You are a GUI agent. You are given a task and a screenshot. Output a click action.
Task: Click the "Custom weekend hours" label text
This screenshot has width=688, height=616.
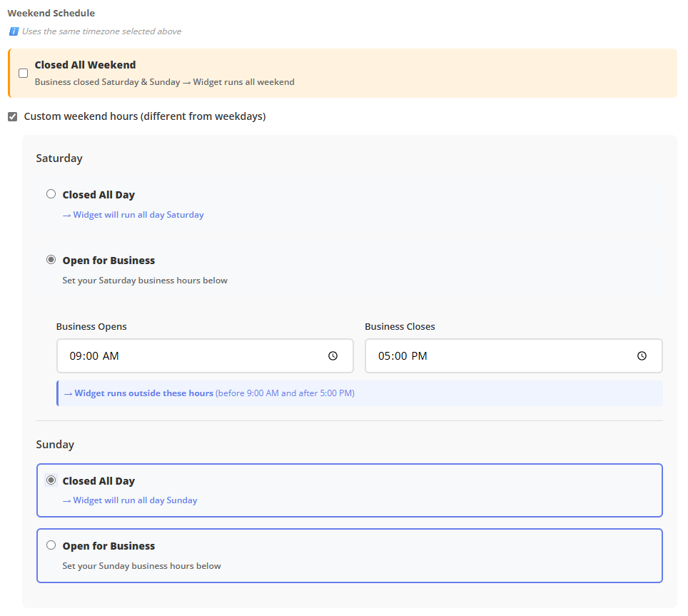coord(145,116)
